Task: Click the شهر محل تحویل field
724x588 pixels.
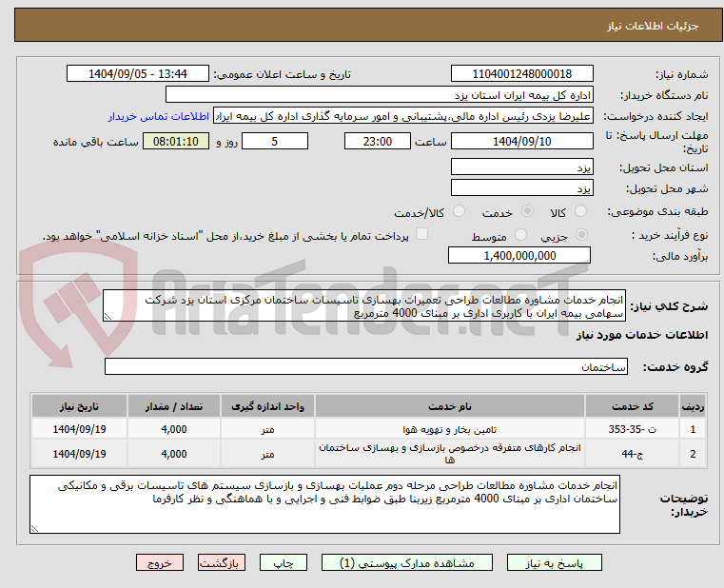Action: point(521,188)
